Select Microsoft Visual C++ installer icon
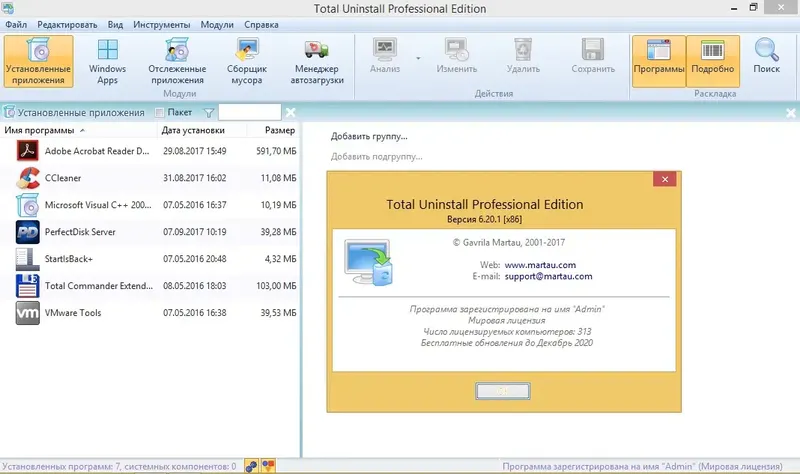Viewport: 800px width, 474px height. click(28, 205)
